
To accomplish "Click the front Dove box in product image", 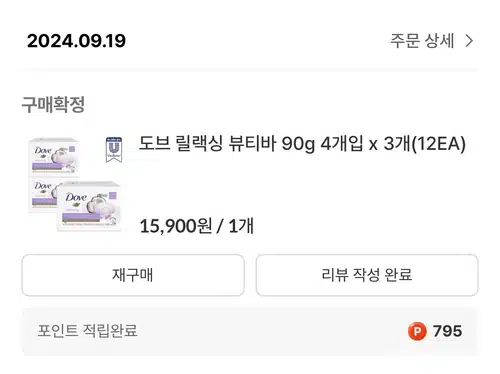I will pyautogui.click(x=89, y=207).
